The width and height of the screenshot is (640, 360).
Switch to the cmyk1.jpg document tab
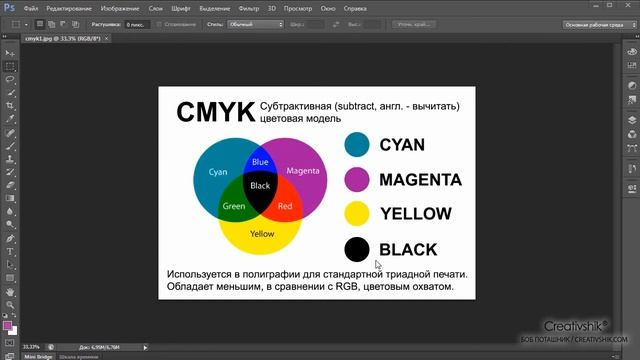tap(63, 38)
